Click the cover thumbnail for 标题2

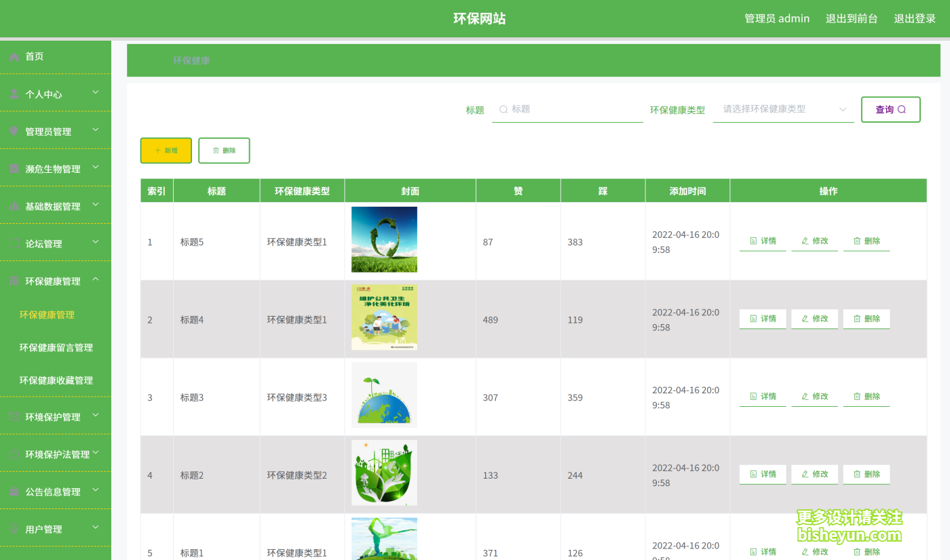(x=384, y=473)
